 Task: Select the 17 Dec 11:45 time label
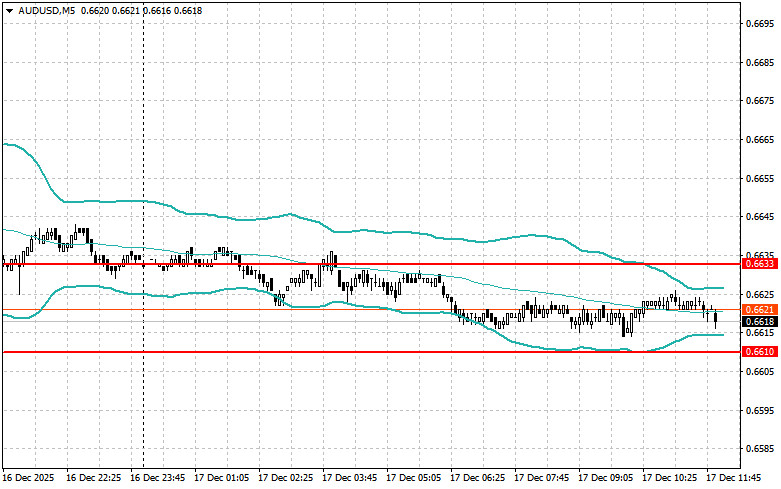click(734, 478)
